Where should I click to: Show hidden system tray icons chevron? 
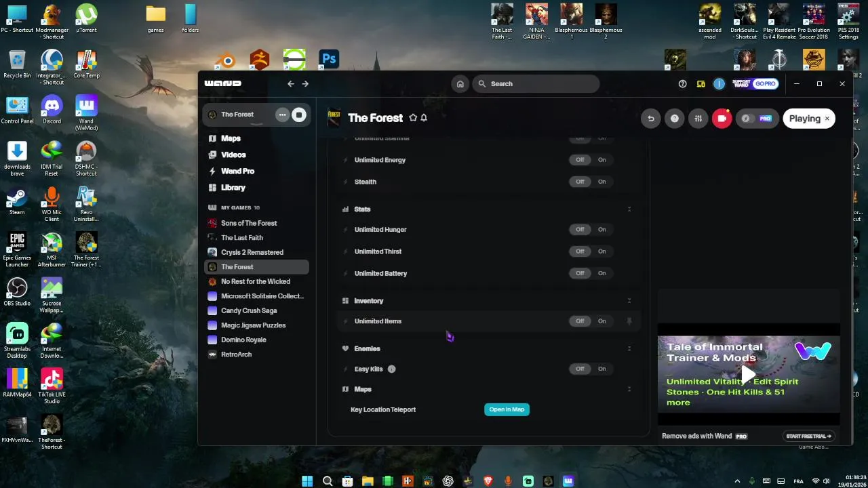[737, 481]
